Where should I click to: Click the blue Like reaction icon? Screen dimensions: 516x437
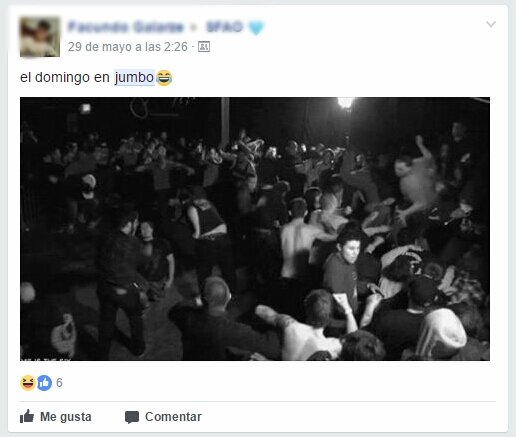coord(44,383)
